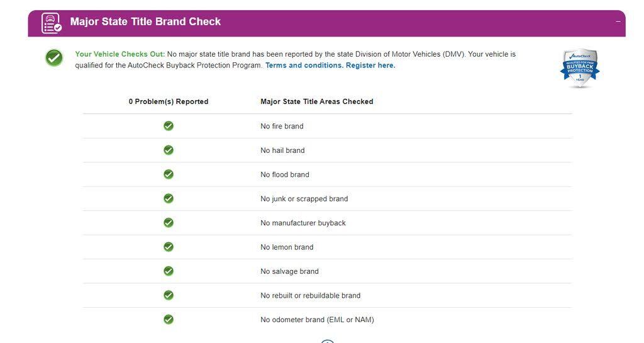Collapse the Major State Title Brand Check section

pyautogui.click(x=618, y=21)
